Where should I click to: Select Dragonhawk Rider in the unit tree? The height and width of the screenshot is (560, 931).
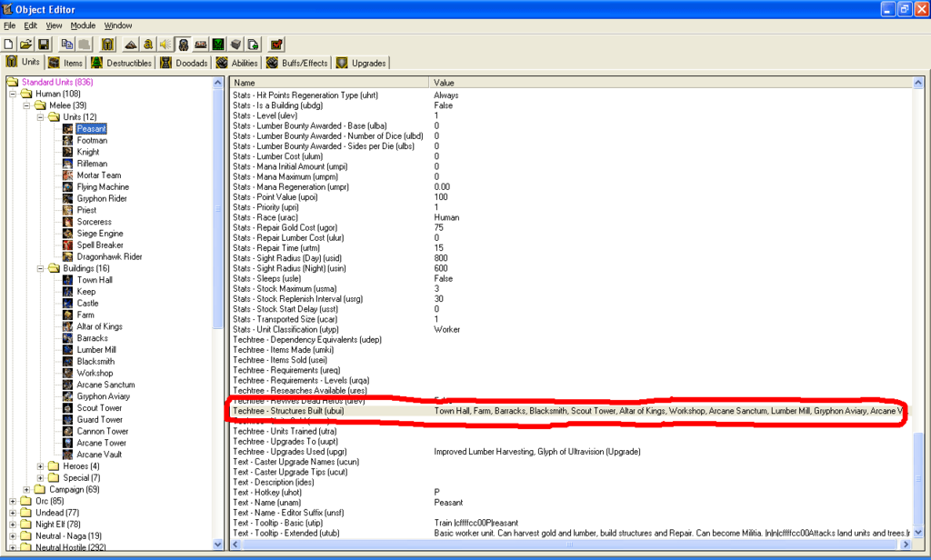[x=109, y=256]
